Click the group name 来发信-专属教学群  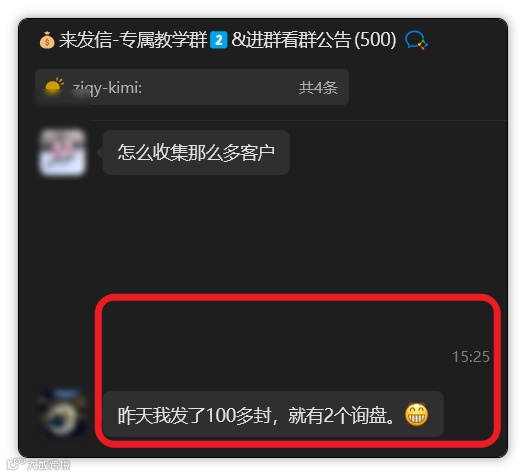point(133,40)
